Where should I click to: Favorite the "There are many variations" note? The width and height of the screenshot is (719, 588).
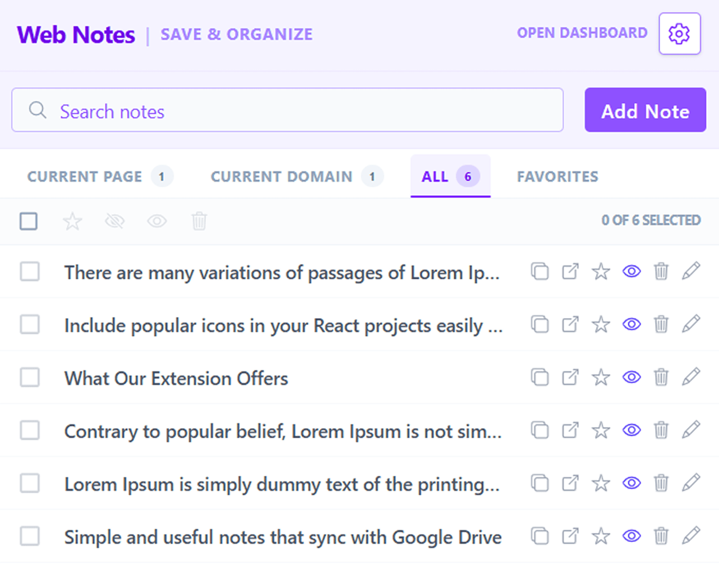pos(601,272)
